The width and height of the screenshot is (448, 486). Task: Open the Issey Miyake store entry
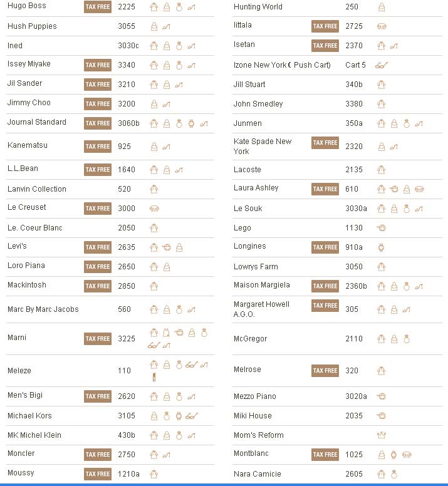click(29, 64)
